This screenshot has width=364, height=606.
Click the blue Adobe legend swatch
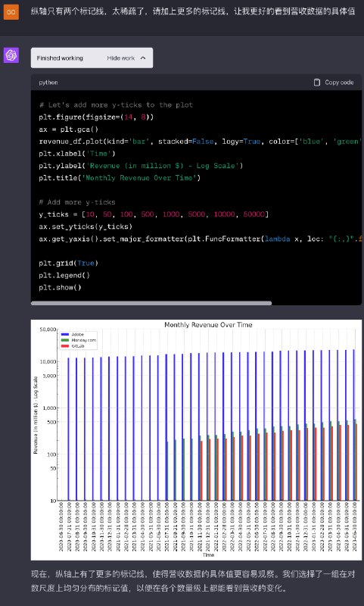tap(65, 334)
